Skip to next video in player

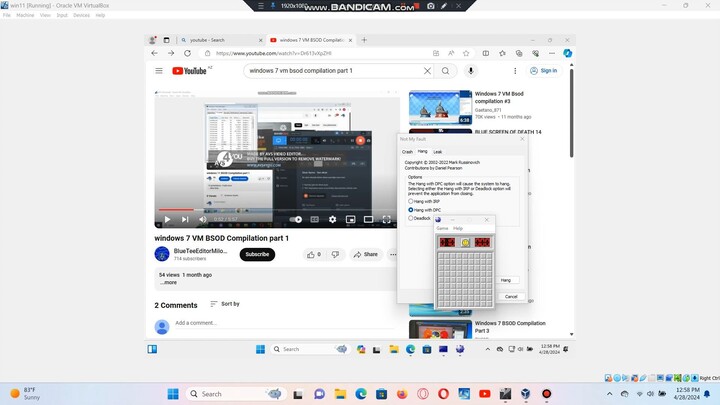point(185,219)
